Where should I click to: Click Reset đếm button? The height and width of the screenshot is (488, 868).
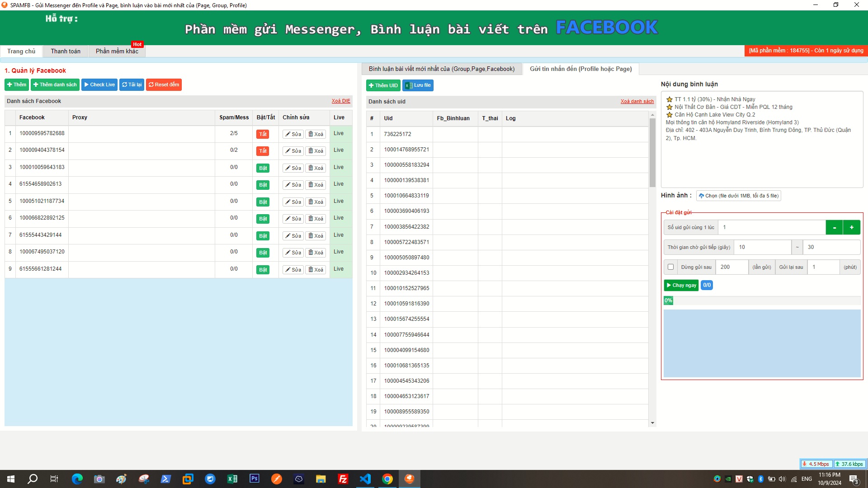(x=164, y=84)
